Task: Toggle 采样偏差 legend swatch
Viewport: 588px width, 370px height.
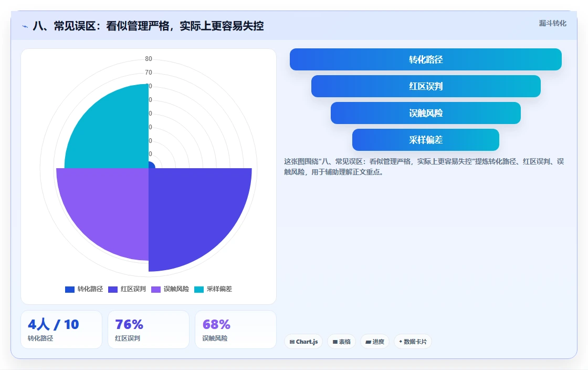Action: tap(199, 289)
